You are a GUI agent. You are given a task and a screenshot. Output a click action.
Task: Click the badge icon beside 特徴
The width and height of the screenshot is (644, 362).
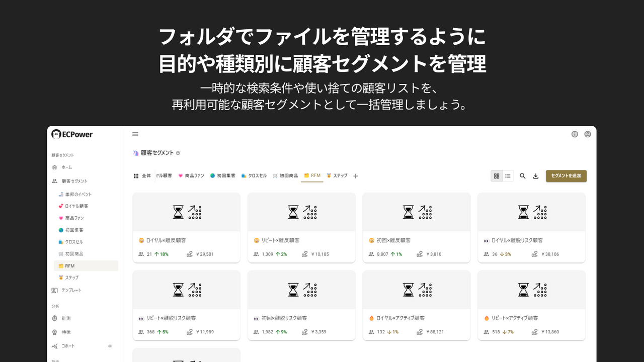(x=55, y=332)
